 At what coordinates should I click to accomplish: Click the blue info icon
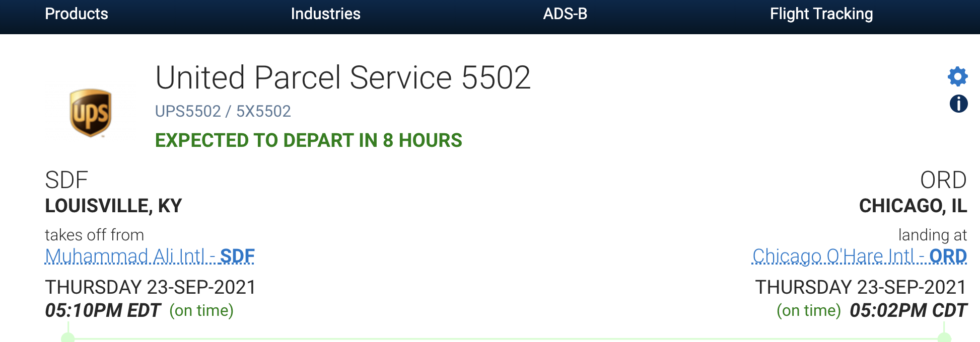click(x=958, y=104)
